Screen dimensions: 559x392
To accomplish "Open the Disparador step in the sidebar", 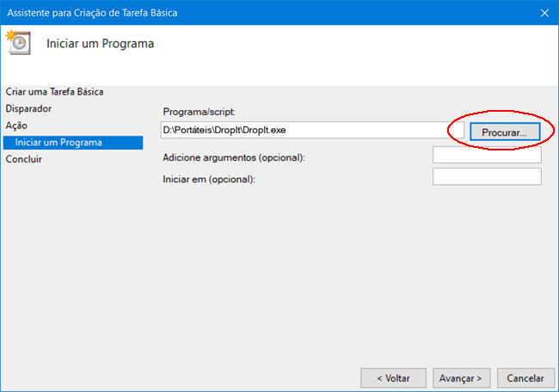I will [28, 109].
